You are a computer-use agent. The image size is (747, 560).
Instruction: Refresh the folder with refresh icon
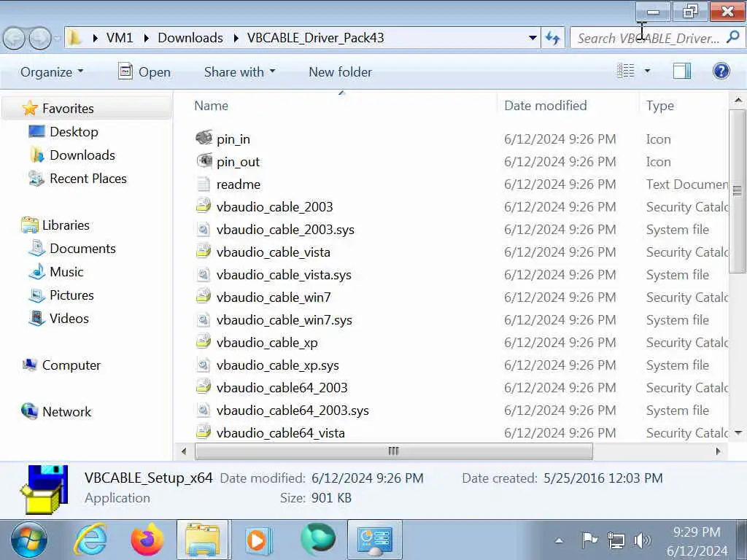click(553, 38)
